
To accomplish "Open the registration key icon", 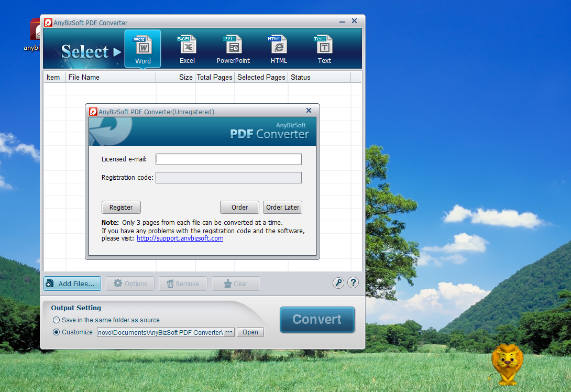I will click(x=338, y=283).
